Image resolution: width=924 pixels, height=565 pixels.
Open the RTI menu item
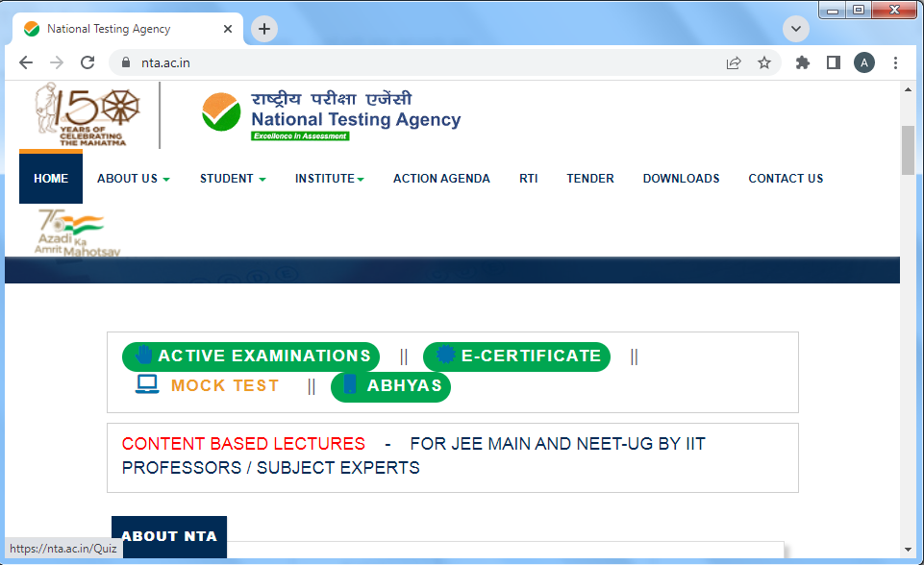click(529, 179)
